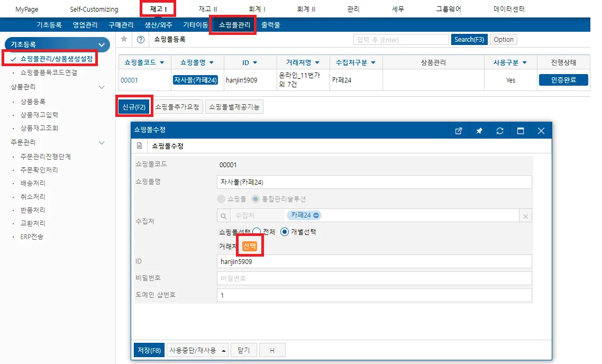Click the 수집처 search magnifier icon

click(223, 216)
